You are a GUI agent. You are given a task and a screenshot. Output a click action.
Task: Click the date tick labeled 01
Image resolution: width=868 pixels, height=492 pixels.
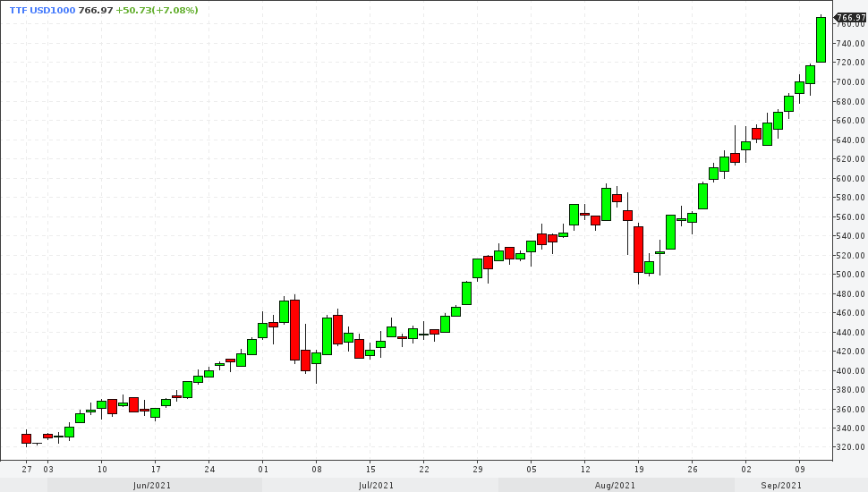click(263, 470)
